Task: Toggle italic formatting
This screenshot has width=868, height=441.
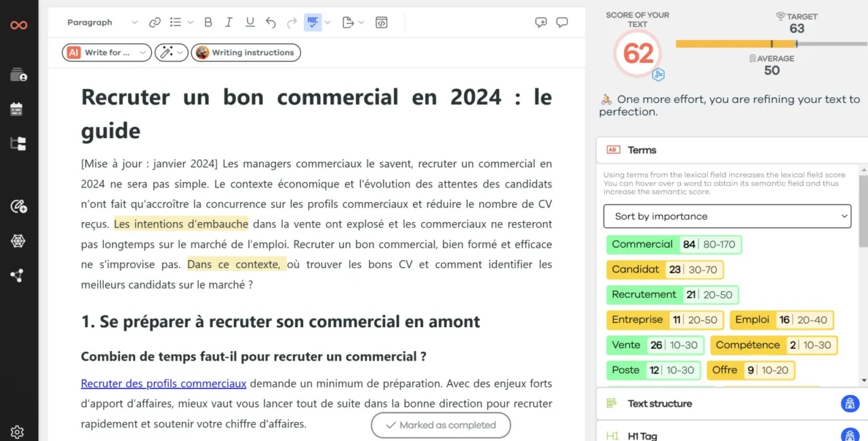Action: tap(229, 22)
